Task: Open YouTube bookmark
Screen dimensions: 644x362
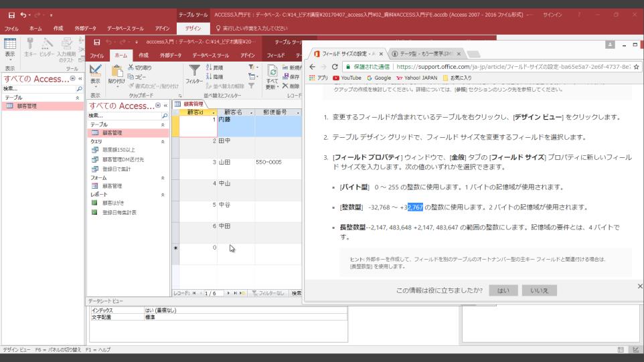Action: click(347, 78)
